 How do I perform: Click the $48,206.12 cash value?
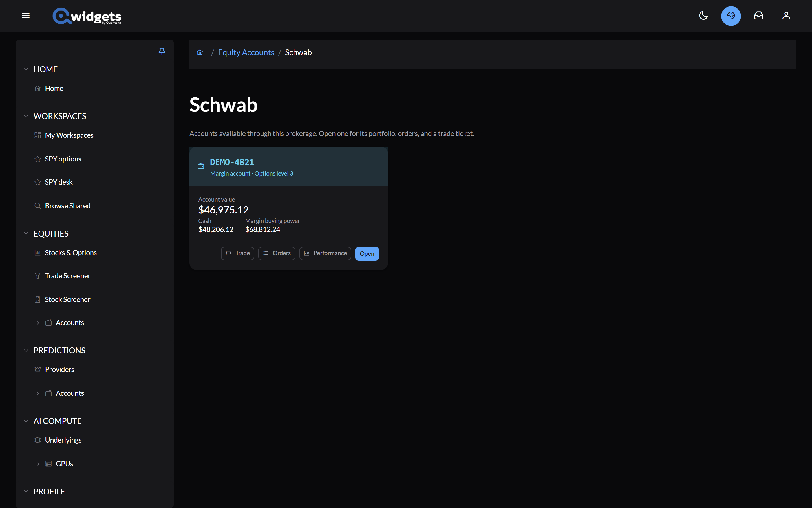pyautogui.click(x=216, y=229)
